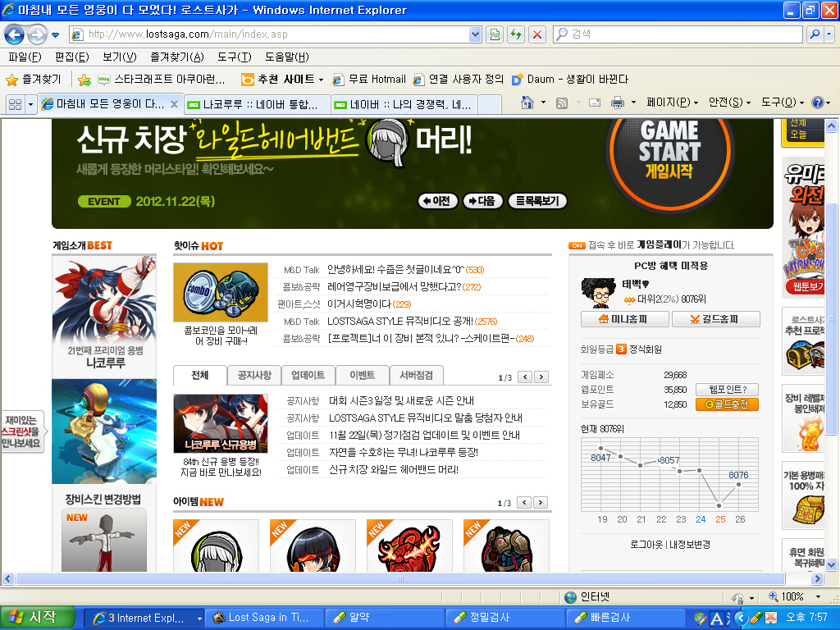Click the horizontal scrollbar right arrow
840x630 pixels.
point(817,578)
